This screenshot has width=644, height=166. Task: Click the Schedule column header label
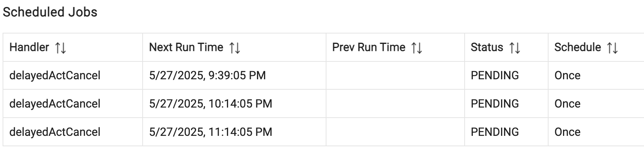pyautogui.click(x=578, y=47)
